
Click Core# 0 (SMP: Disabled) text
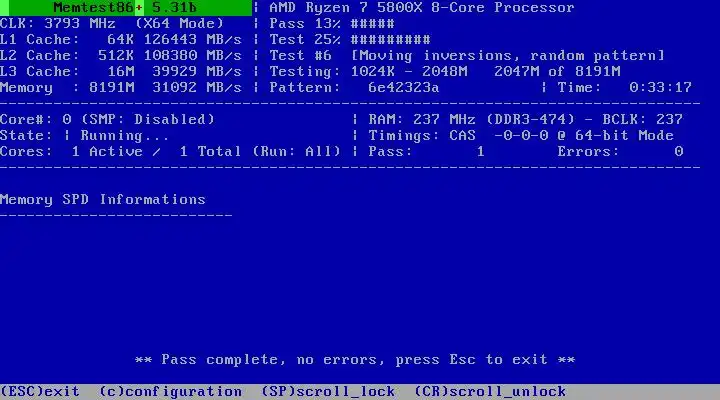pos(107,119)
